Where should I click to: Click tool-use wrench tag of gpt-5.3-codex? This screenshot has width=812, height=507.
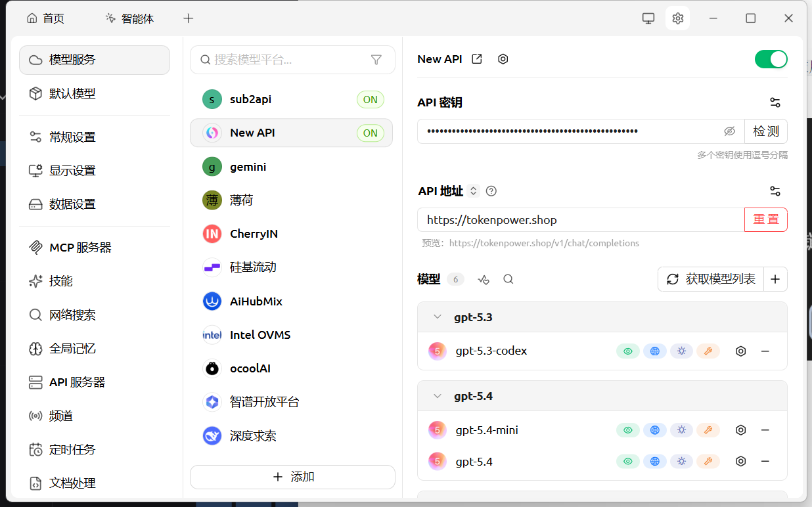[708, 351]
